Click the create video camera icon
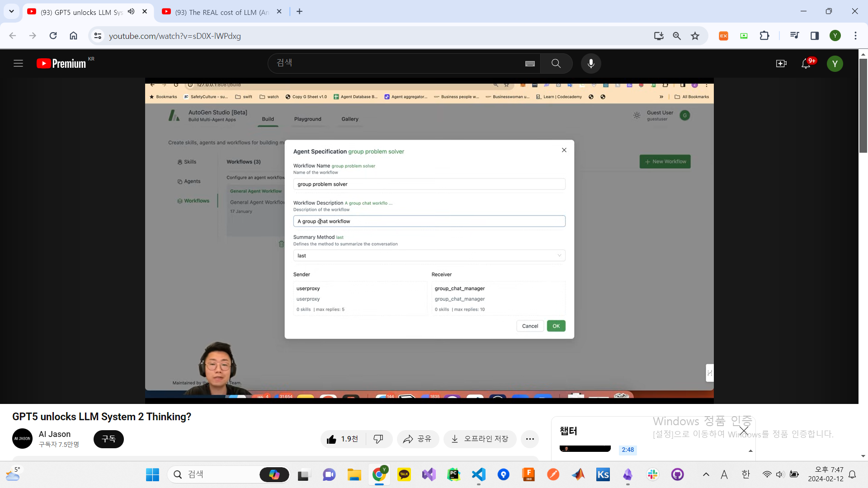868x488 pixels. (x=781, y=64)
